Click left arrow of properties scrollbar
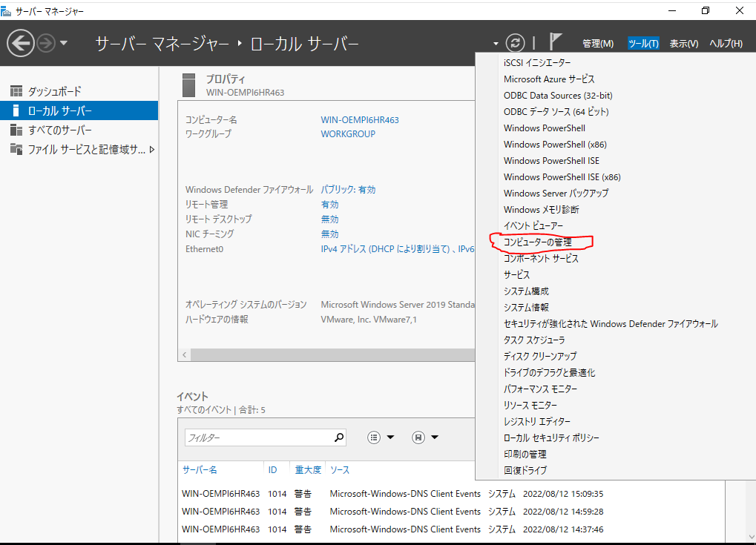756x545 pixels. [x=184, y=354]
